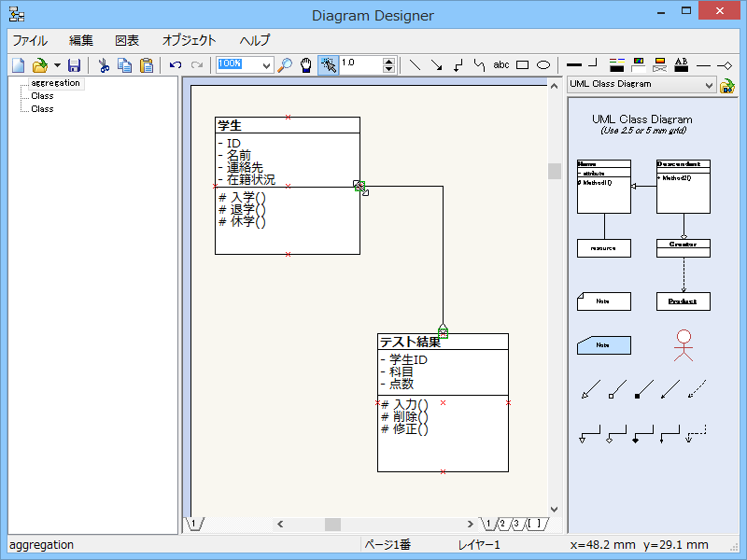Pick the Product object template

pyautogui.click(x=684, y=301)
